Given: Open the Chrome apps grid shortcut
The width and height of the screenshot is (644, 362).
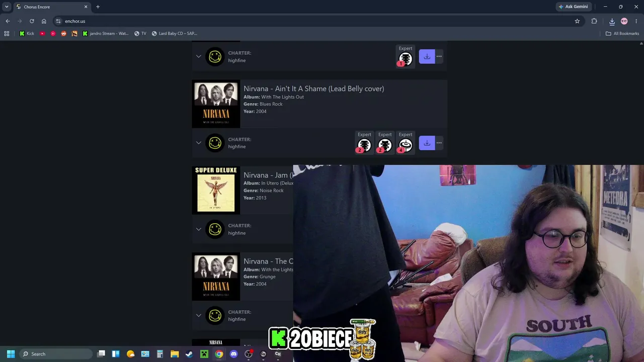Looking at the screenshot, I should (x=7, y=34).
